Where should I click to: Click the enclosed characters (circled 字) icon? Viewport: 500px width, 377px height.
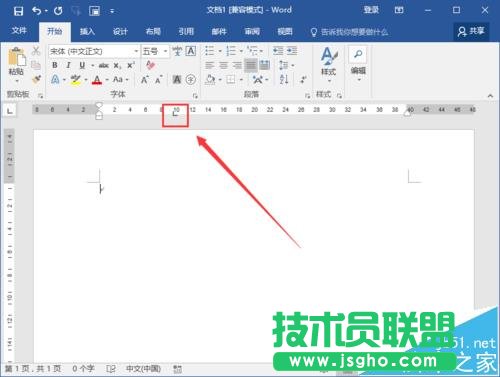191,79
